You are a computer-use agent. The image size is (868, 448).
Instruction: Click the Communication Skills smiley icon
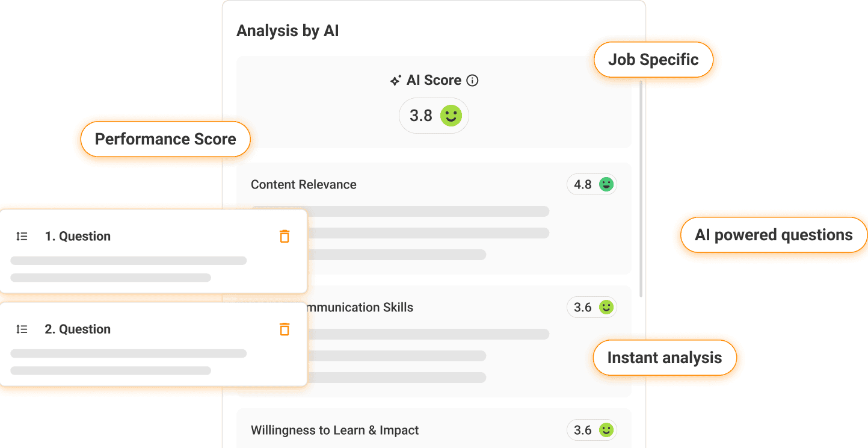[606, 307]
